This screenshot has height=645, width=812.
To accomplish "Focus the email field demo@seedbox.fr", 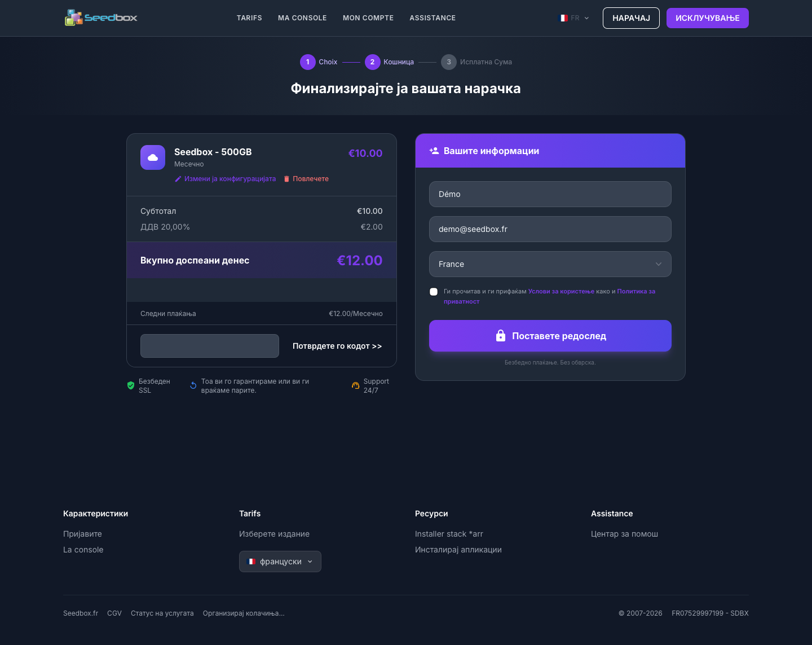I will point(550,229).
